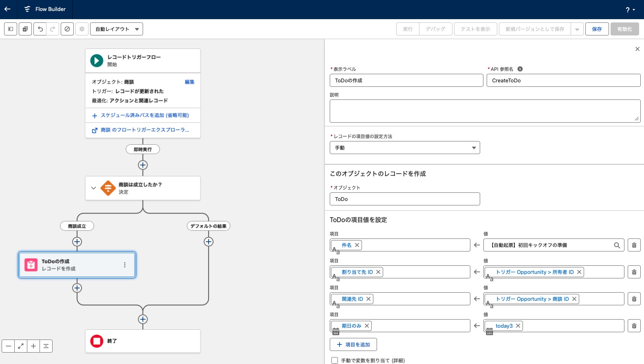Screen dimensions: 644x364
Task: Click the 有効化 activate button
Action: tap(625, 29)
